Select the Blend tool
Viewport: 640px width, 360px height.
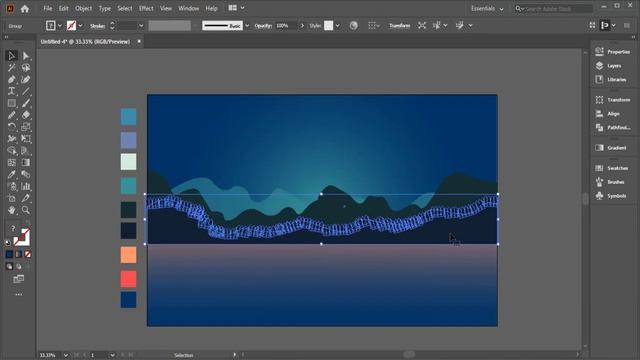click(26, 174)
